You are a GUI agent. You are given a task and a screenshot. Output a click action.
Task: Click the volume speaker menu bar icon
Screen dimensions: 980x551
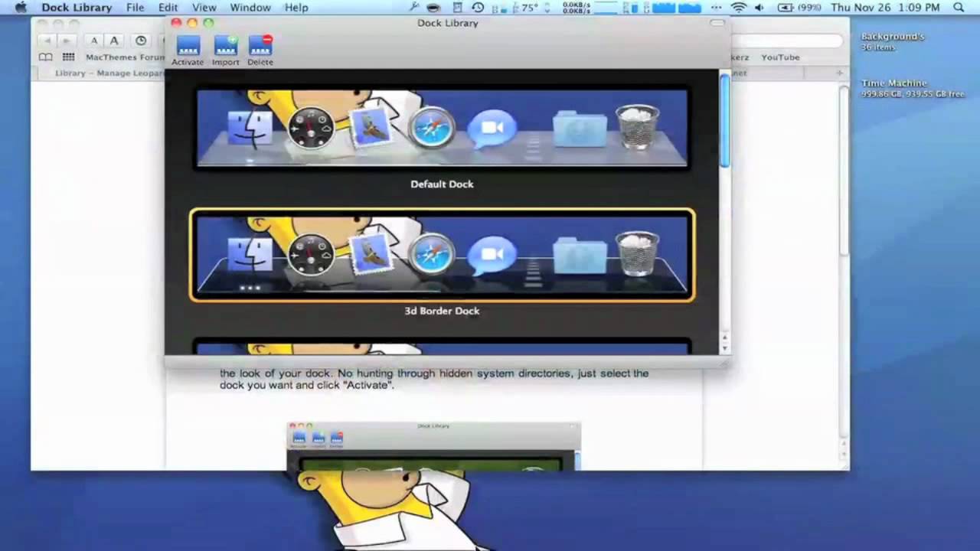pyautogui.click(x=759, y=8)
